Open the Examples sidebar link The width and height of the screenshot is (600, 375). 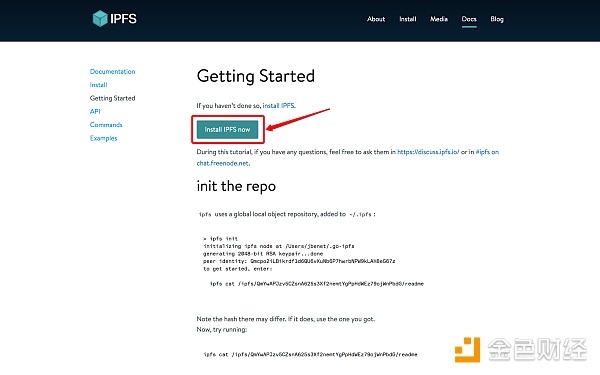[103, 138]
